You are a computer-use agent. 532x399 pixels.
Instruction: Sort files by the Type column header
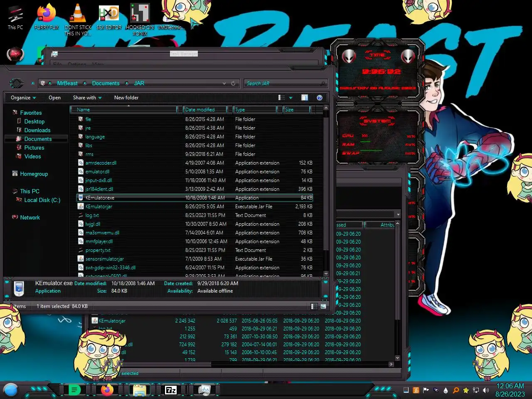coord(255,110)
